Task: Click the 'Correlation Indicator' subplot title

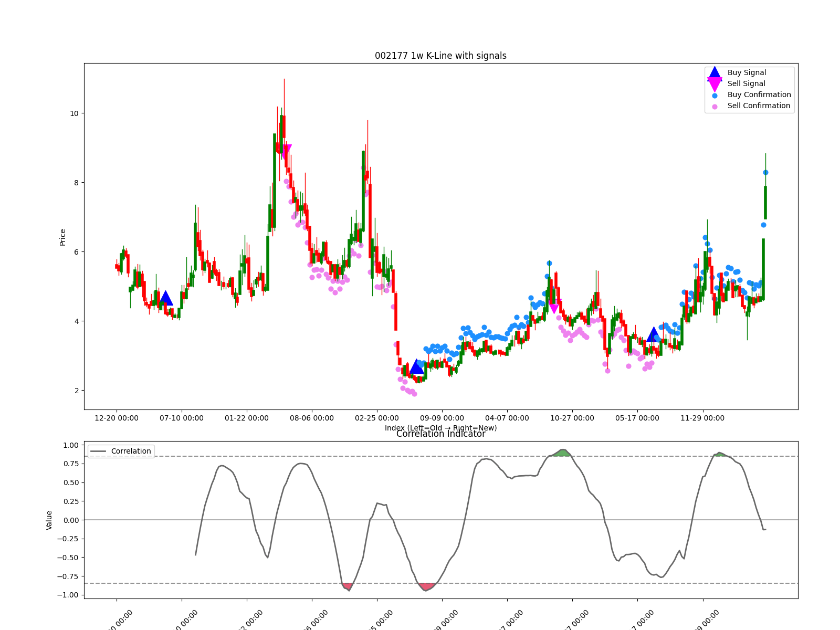Action: (440, 434)
